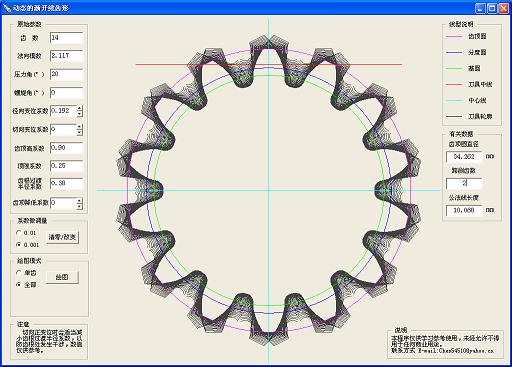The width and height of the screenshot is (512, 367).
Task: Decrease the 径向变位系数 value with the down arrow
Action: (79, 114)
